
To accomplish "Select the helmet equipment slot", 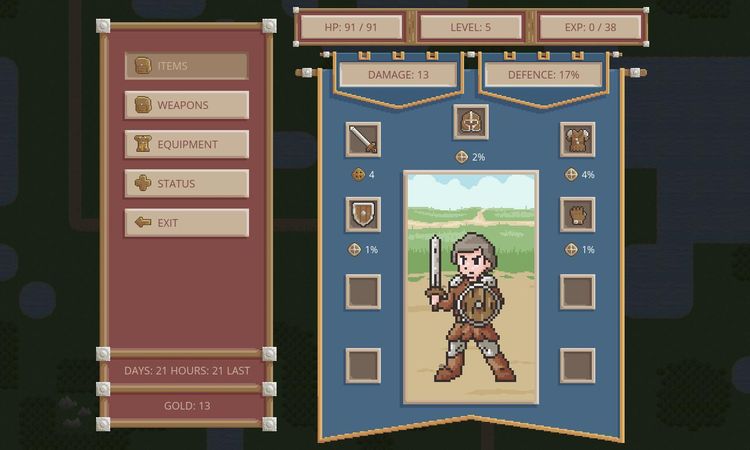I will pyautogui.click(x=470, y=122).
